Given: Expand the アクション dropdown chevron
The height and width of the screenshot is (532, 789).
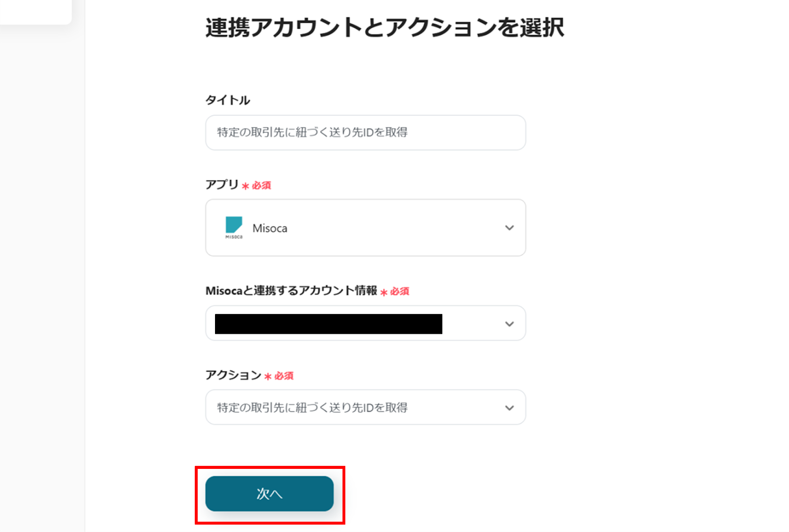Looking at the screenshot, I should pyautogui.click(x=509, y=408).
